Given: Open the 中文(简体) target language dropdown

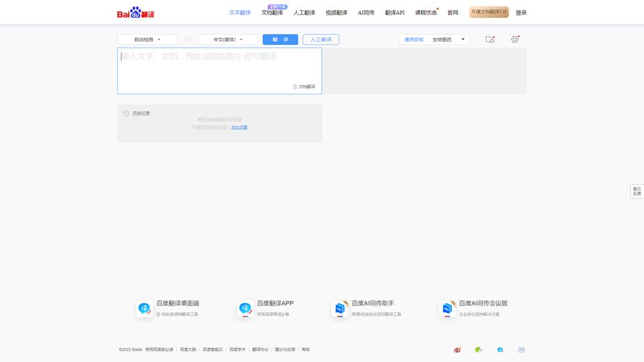Looking at the screenshot, I should pyautogui.click(x=228, y=40).
